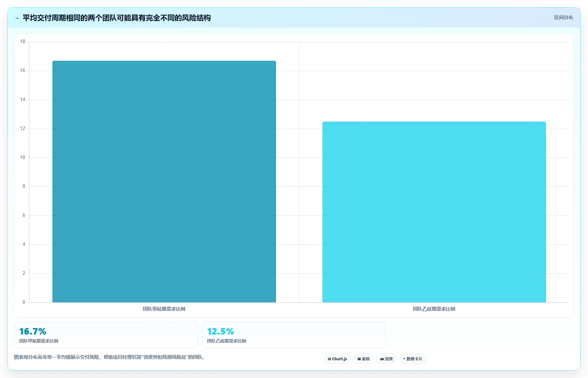Screen dimensions: 588x378
Task: Click the 16.7% value in the stat card
Action: coord(33,331)
